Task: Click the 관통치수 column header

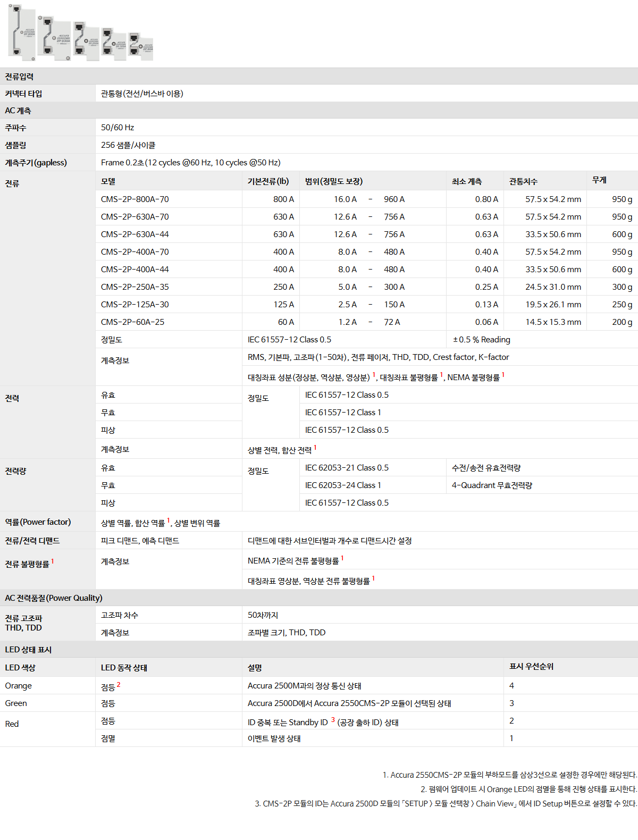Action: [523, 181]
